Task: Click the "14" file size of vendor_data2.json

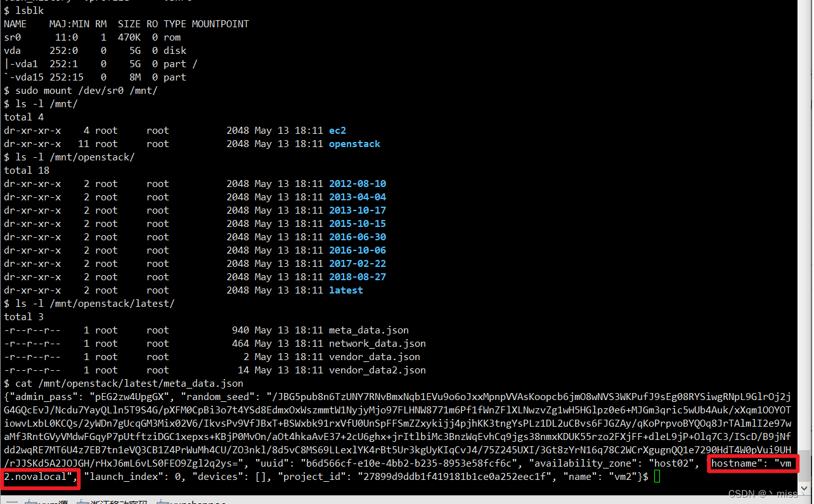Action: coord(243,370)
